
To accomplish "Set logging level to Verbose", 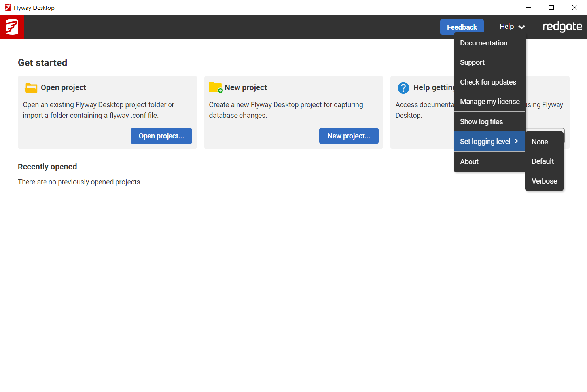I will [544, 181].
